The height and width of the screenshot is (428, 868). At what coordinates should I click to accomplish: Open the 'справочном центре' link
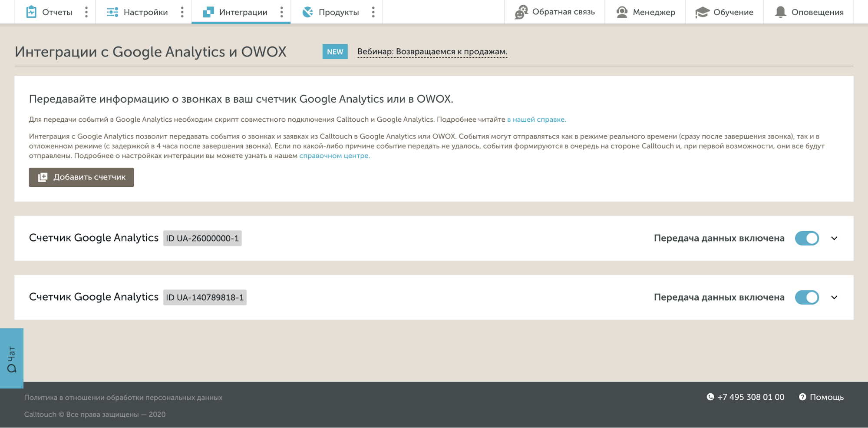[x=335, y=156]
